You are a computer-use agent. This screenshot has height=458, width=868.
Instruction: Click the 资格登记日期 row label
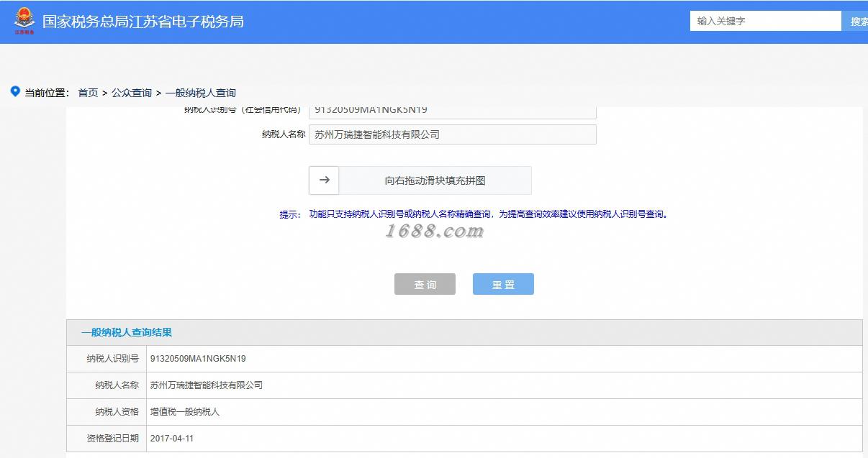pyautogui.click(x=112, y=438)
